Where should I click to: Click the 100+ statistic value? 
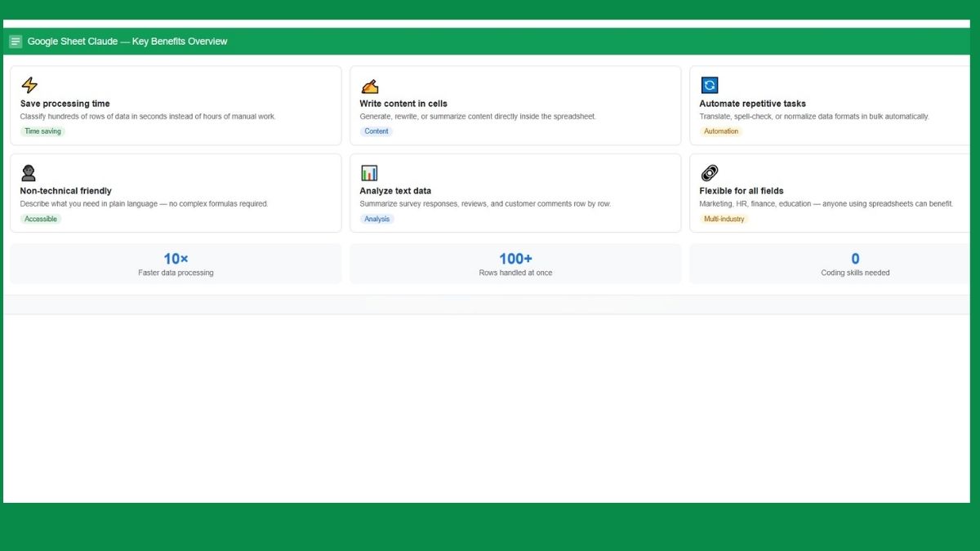point(515,259)
